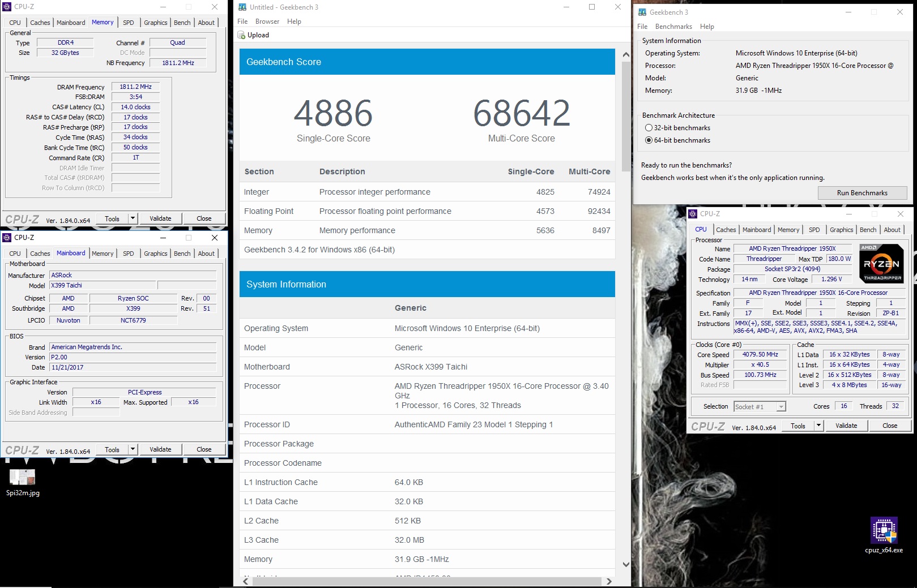This screenshot has height=588, width=917.
Task: Click Run Benchmarks button
Action: click(862, 193)
